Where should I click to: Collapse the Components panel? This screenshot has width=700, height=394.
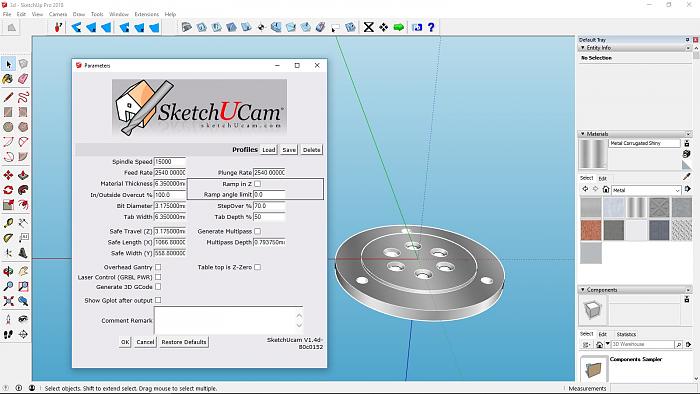click(583, 290)
